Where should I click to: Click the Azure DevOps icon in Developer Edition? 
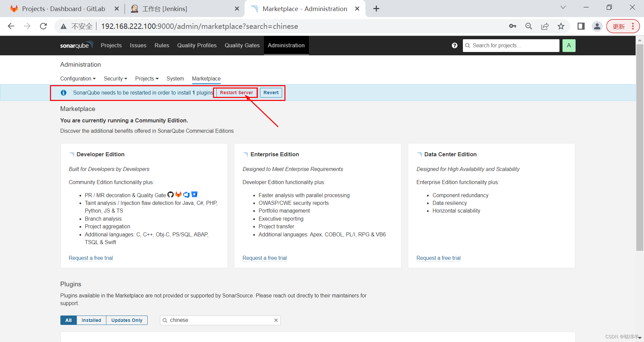[x=186, y=194]
